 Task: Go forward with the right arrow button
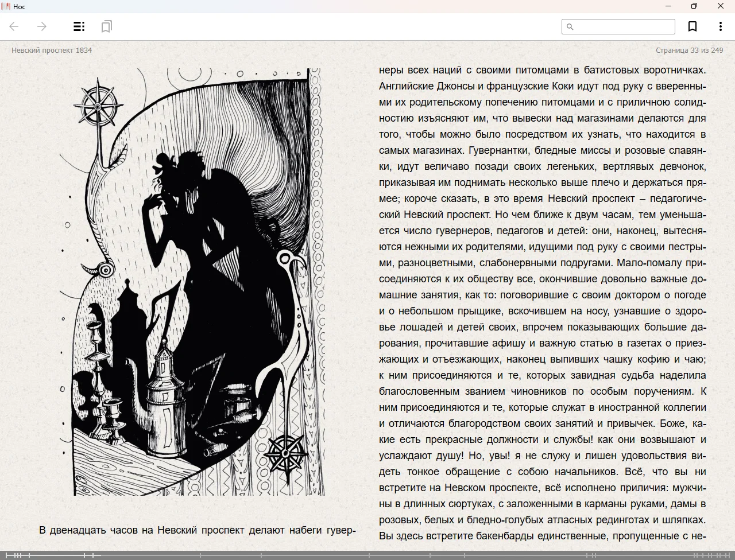pos(41,26)
